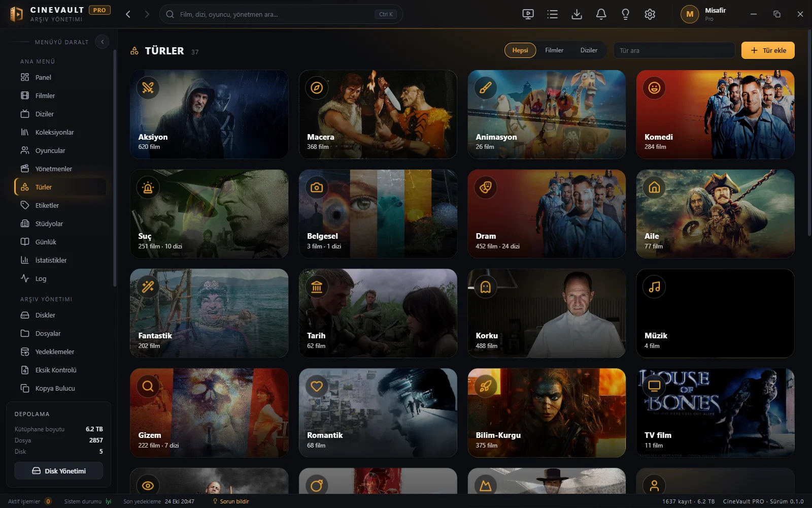The height and width of the screenshot is (508, 812).
Task: Open Oyuncular in the sidebar
Action: tap(60, 150)
